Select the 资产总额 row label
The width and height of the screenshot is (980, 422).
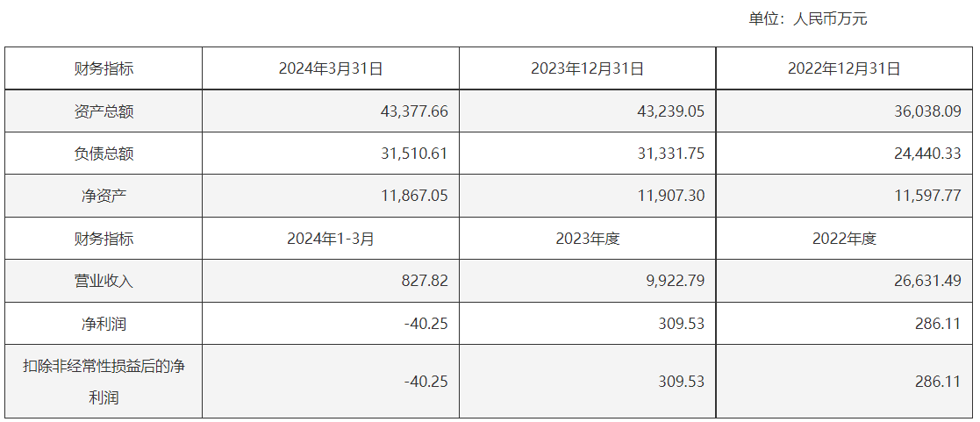click(x=104, y=111)
